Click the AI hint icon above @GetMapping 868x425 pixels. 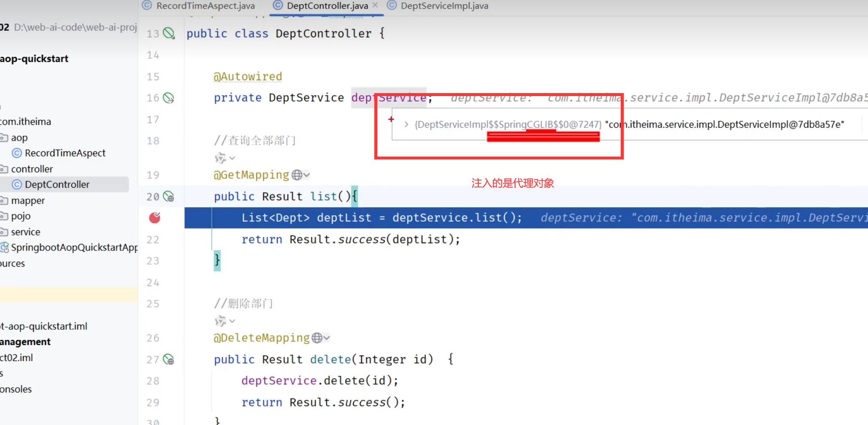pos(220,158)
